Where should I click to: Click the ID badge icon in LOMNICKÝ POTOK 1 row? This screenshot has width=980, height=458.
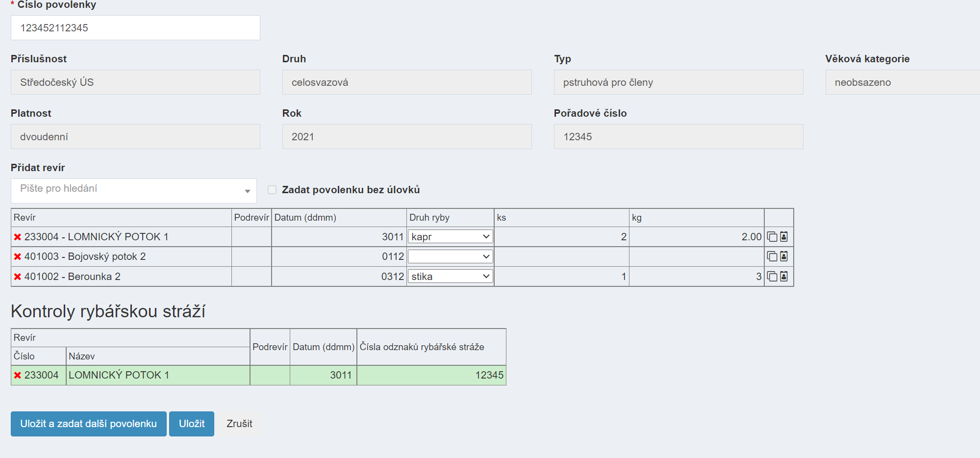[784, 237]
